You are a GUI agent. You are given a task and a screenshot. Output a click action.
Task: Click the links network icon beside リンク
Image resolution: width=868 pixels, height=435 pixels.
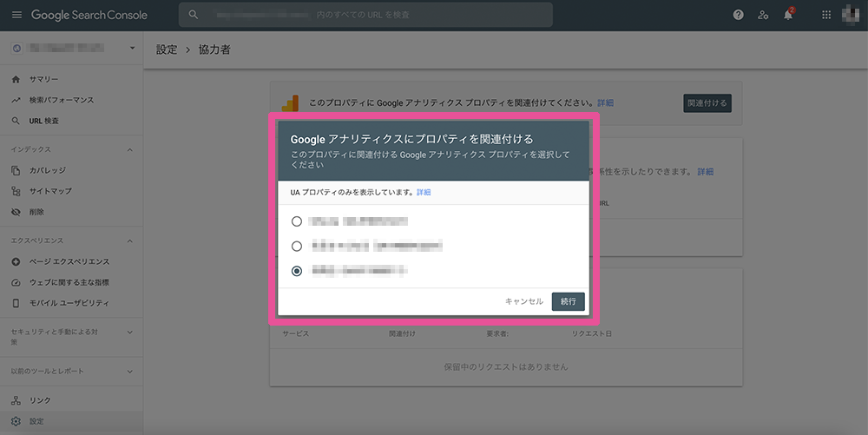pos(16,400)
